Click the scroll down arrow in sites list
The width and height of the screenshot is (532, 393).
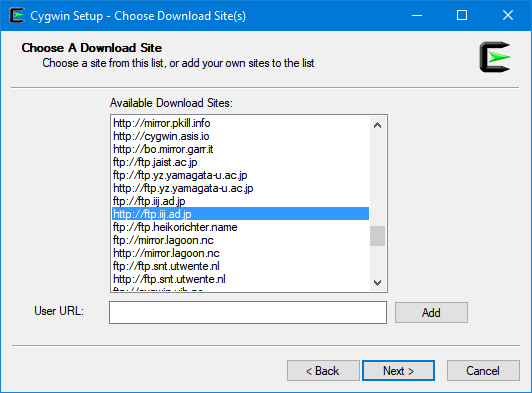pyautogui.click(x=377, y=282)
